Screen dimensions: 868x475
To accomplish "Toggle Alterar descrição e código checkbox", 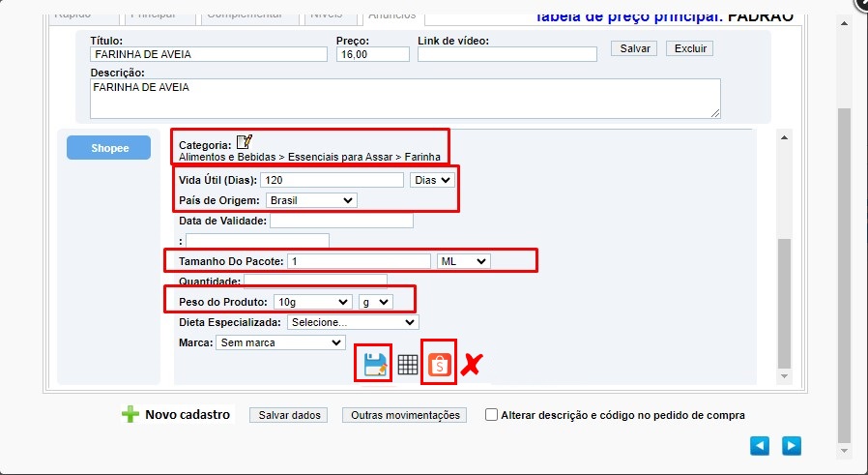I will click(491, 415).
